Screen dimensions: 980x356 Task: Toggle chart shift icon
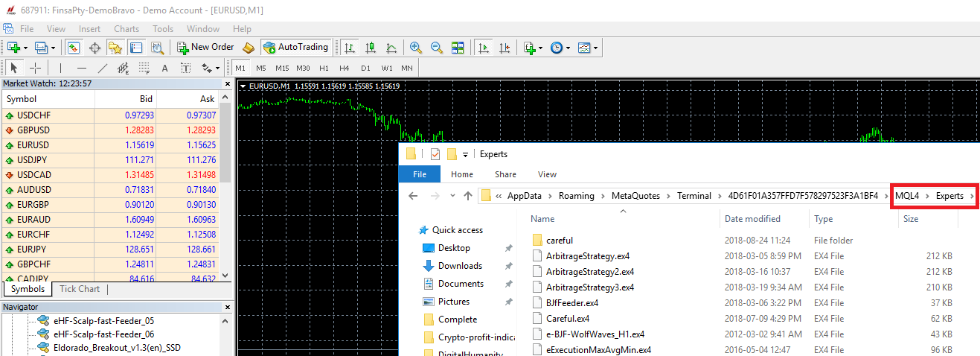click(x=505, y=47)
